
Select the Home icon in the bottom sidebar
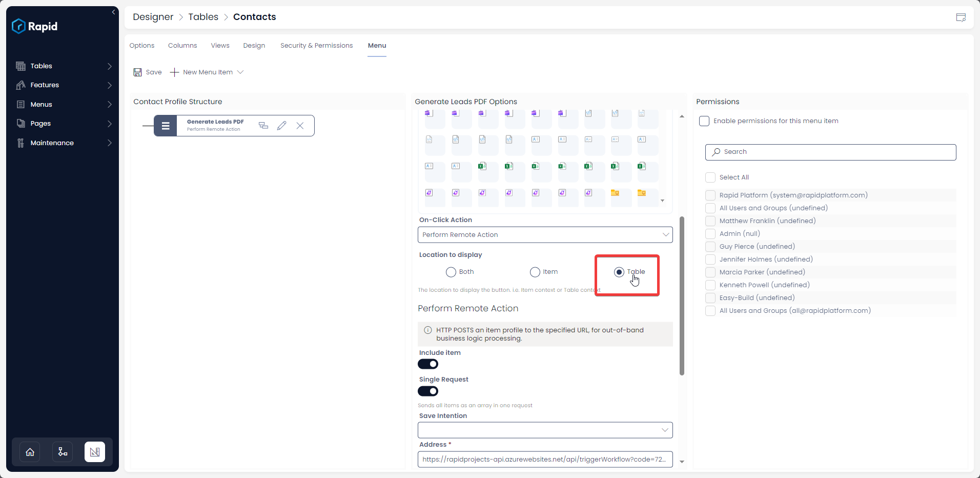tap(29, 452)
